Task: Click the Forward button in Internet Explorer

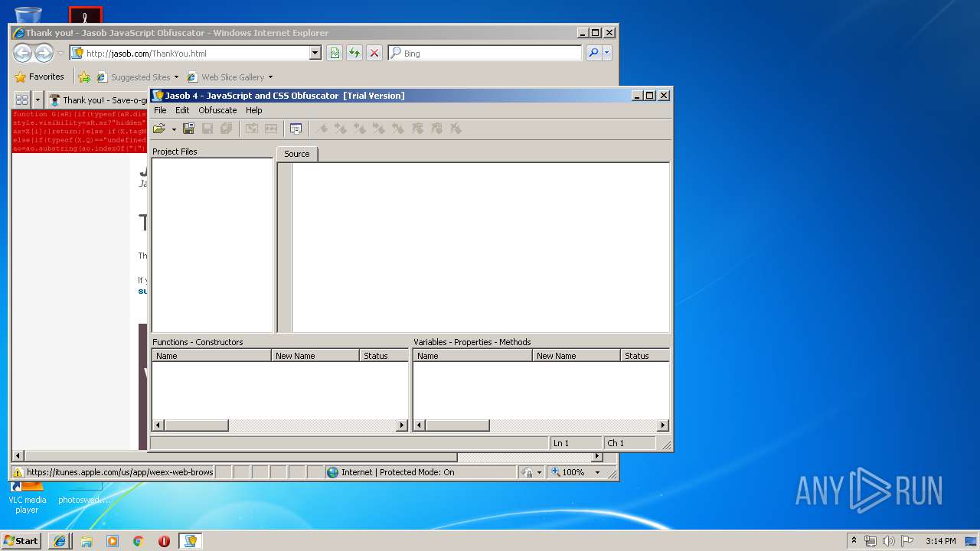Action: [x=44, y=53]
